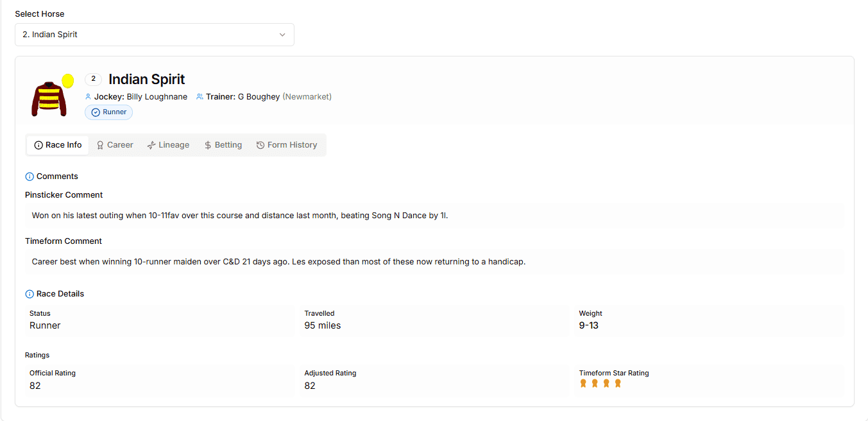This screenshot has width=868, height=421.
Task: Click the trainer people icon
Action: 200,97
